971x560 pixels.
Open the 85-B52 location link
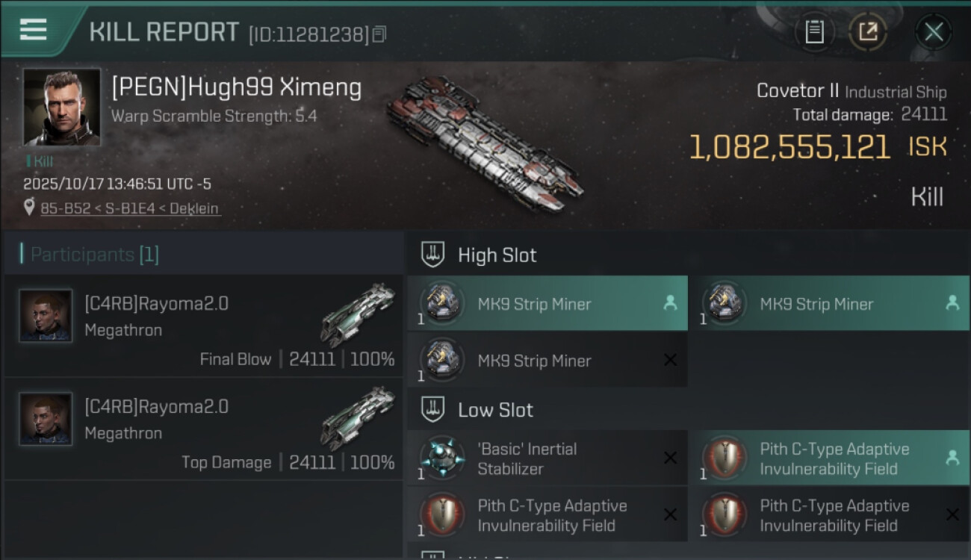click(131, 208)
